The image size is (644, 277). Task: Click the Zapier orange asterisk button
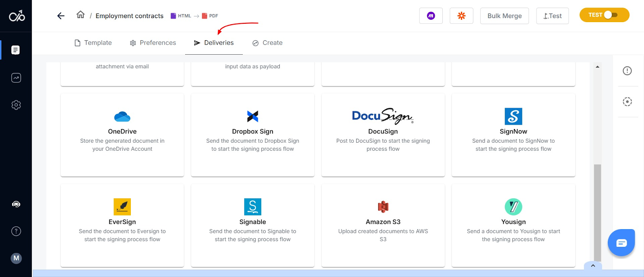461,16
